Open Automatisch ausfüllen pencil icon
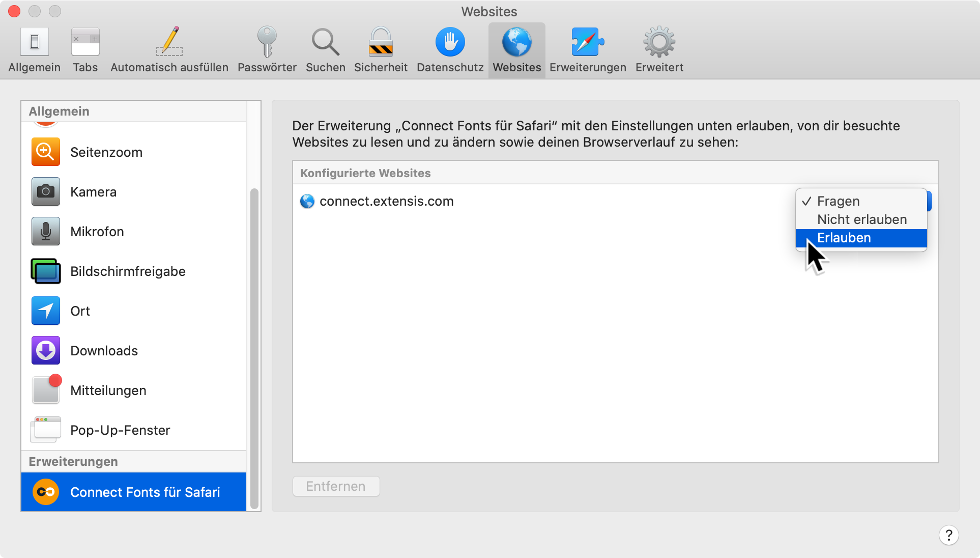Screen dimensions: 980x558 coord(169,42)
